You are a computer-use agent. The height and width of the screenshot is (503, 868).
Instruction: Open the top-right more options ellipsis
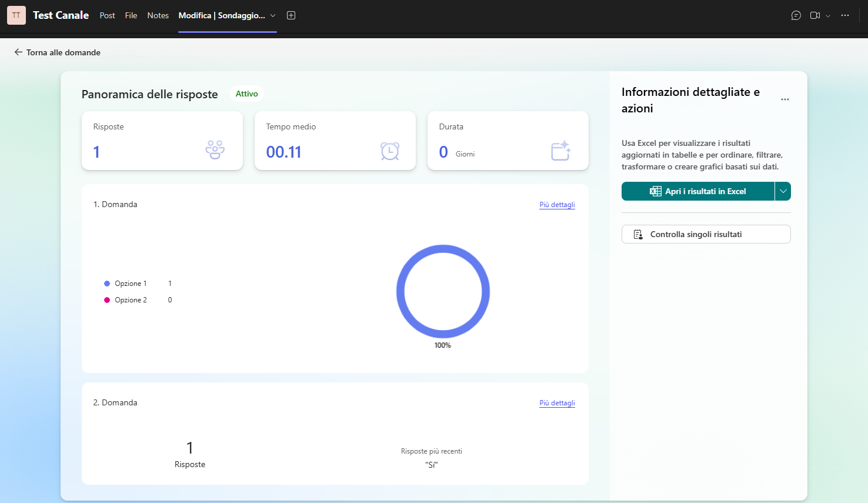pos(845,15)
